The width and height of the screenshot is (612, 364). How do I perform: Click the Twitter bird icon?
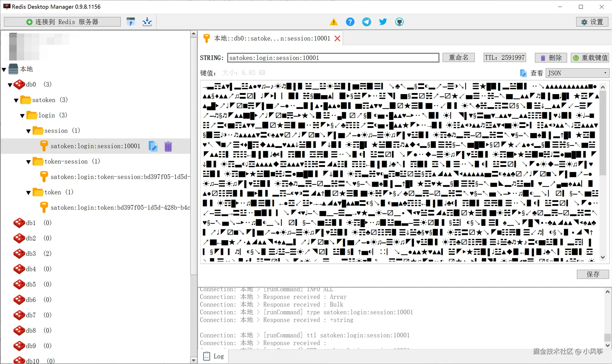383,22
